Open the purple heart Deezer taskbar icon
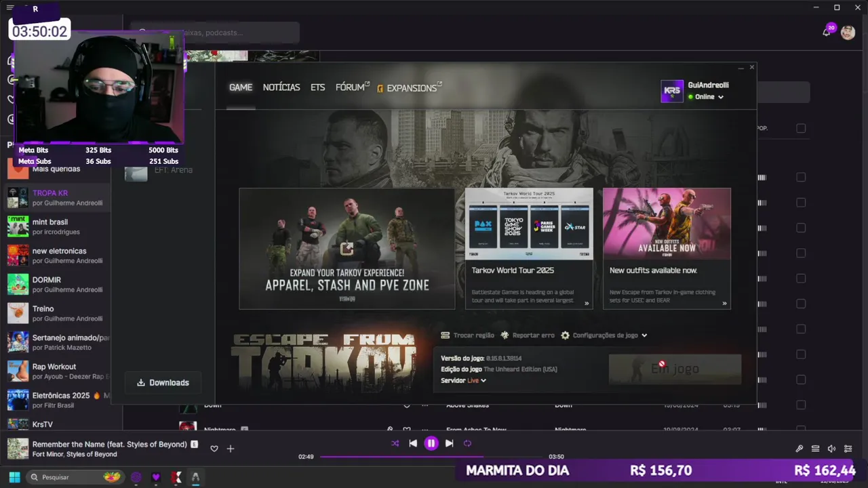The image size is (868, 488). coord(156,477)
